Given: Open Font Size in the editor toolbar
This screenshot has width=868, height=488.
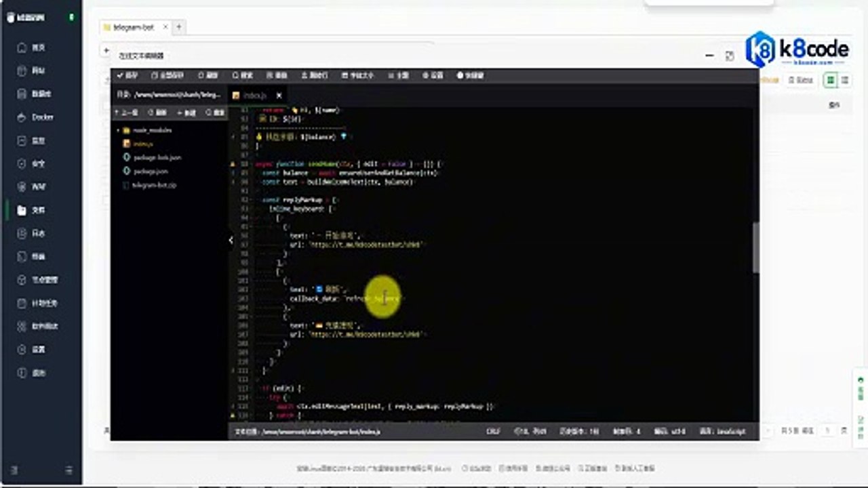Looking at the screenshot, I should (358, 75).
